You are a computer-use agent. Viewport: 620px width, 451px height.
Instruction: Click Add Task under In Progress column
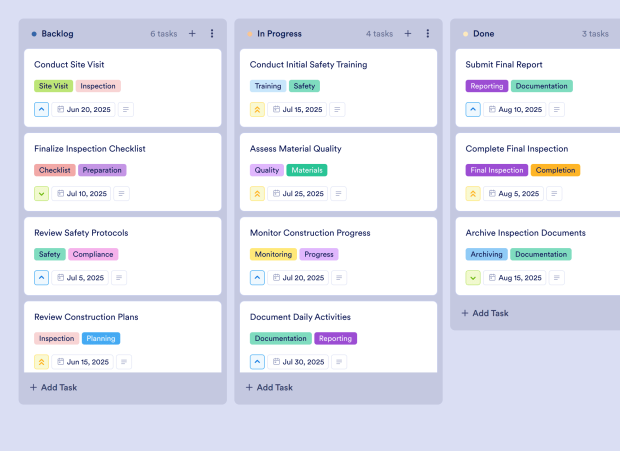(269, 387)
